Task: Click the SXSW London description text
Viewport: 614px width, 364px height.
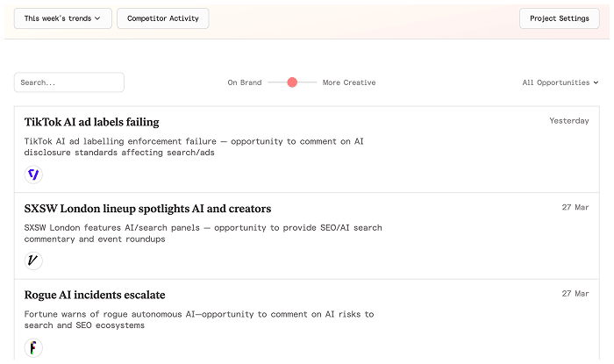Action: (x=203, y=233)
